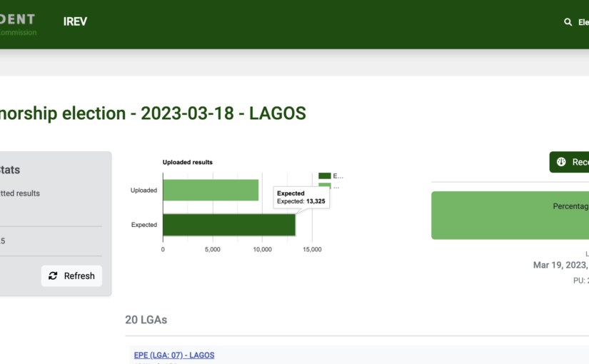Viewport: 589px width, 364px height.
Task: Click the search magnifier icon in header
Action: tap(568, 22)
